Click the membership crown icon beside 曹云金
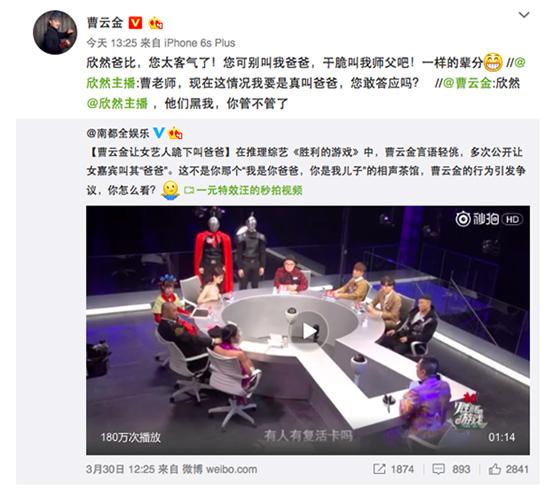550x489 pixels. [x=156, y=23]
